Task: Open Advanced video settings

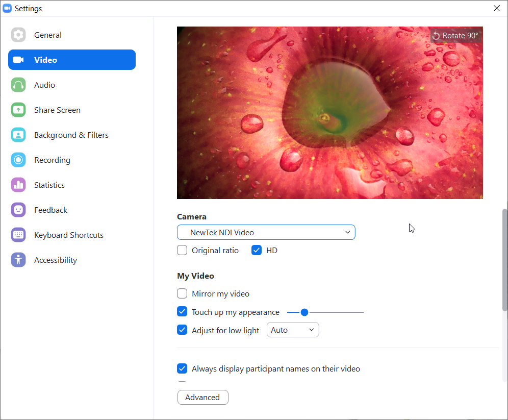Action: 202,397
